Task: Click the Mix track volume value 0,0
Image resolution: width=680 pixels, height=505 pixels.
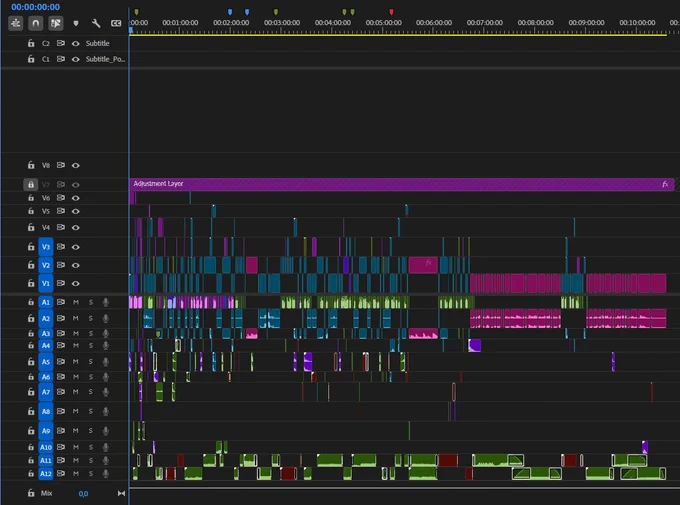Action: point(83,494)
